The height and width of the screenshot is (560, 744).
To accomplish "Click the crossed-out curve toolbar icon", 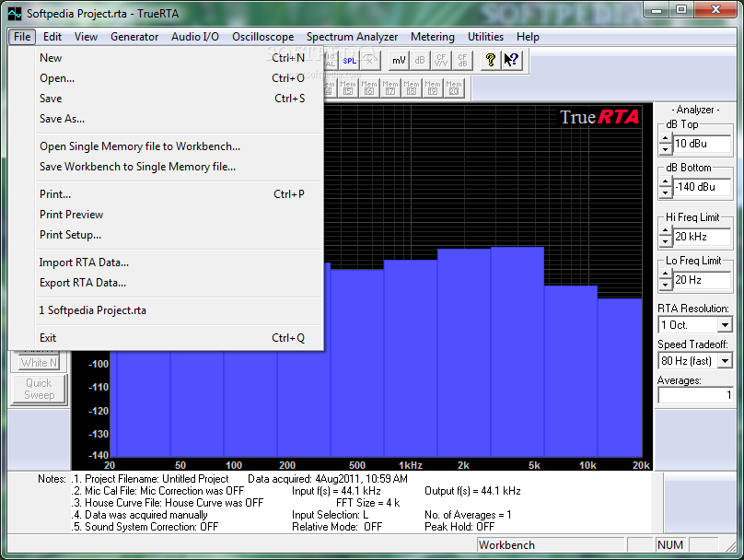I will point(370,60).
